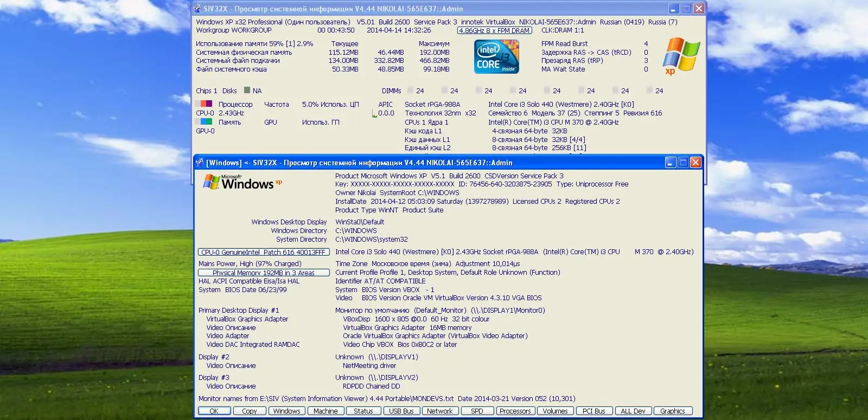Click the SIV32X main window title bar icon
This screenshot has height=420, width=868.
click(x=197, y=9)
